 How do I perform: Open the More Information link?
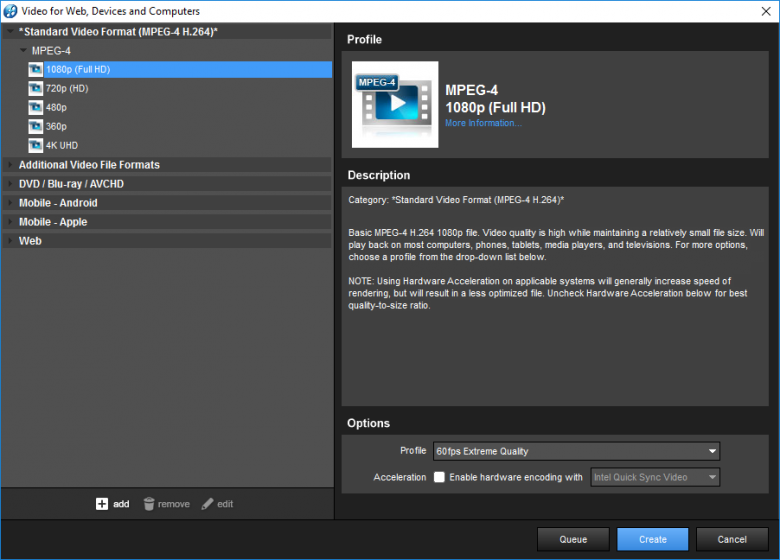pos(483,123)
